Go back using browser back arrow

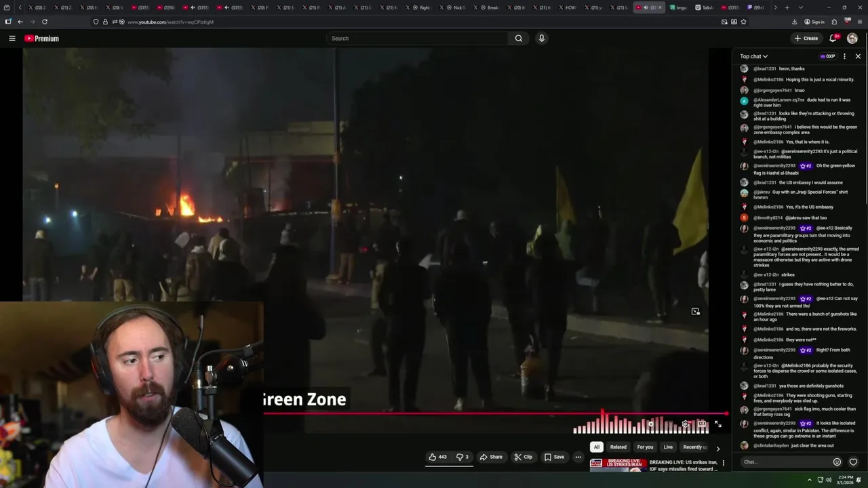click(x=20, y=22)
